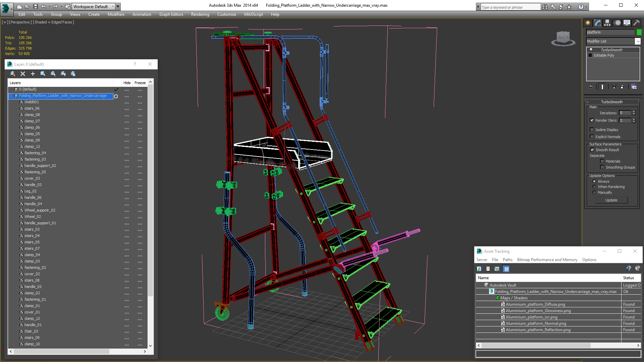Screen dimensions: 644x362
Task: Open Paths menu in Asset Tracking
Action: click(x=507, y=260)
